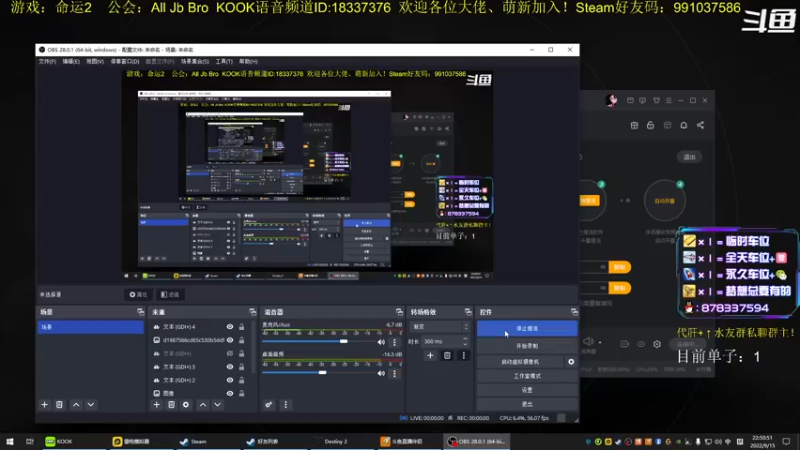
Task: Open audio mixer menu three-dot icon at bottom
Action: pyautogui.click(x=286, y=405)
